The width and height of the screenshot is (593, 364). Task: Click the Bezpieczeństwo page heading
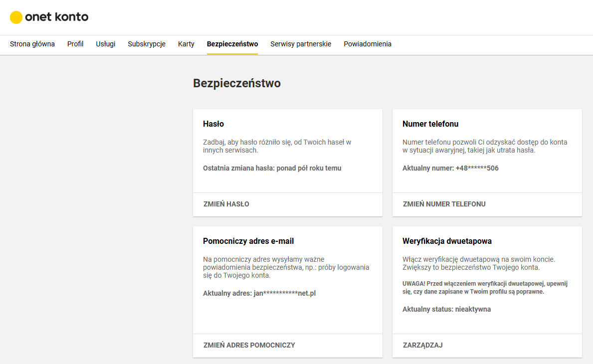point(237,83)
